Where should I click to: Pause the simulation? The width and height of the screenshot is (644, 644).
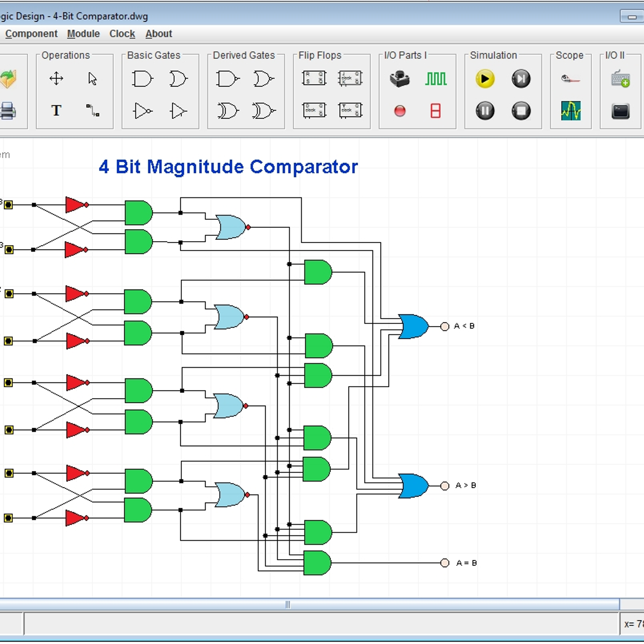[485, 111]
